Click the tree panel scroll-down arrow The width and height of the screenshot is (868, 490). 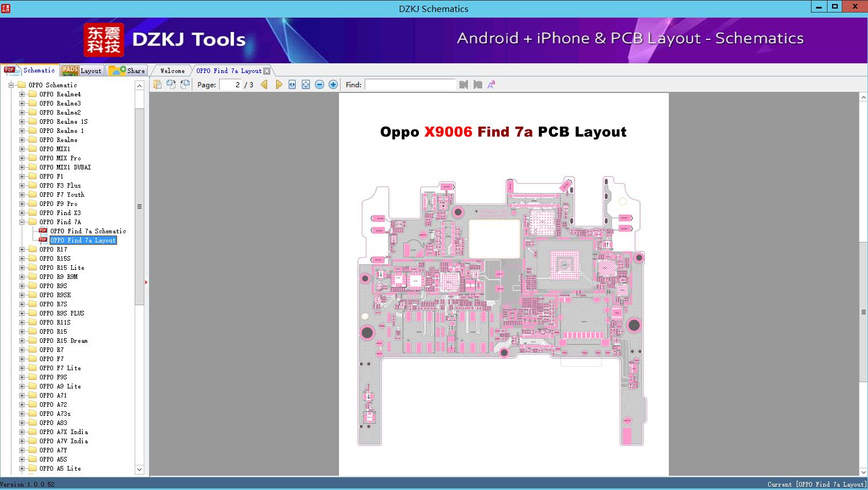click(139, 469)
